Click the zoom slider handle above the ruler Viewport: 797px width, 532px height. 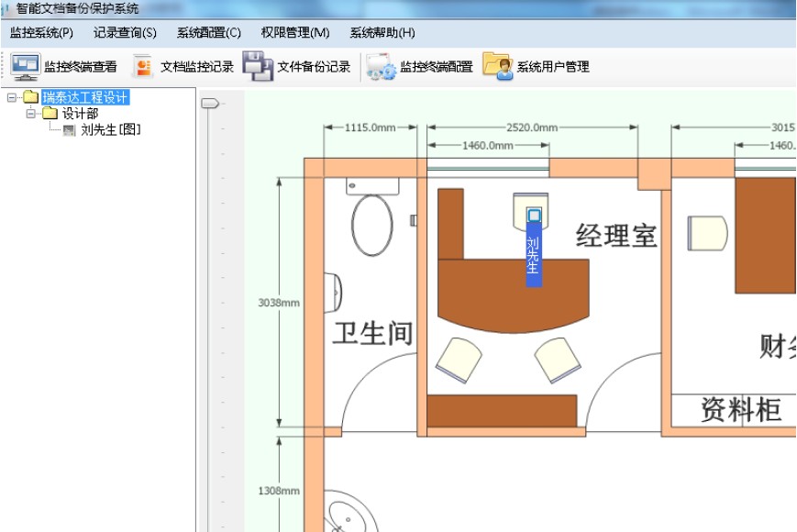coord(210,103)
